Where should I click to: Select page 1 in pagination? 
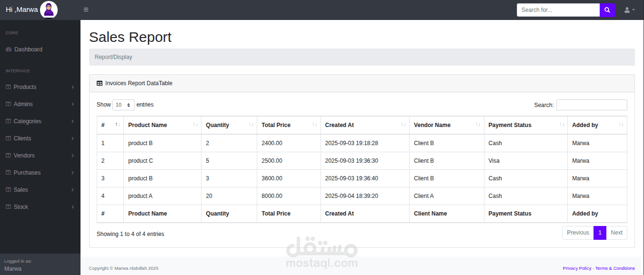(x=600, y=233)
